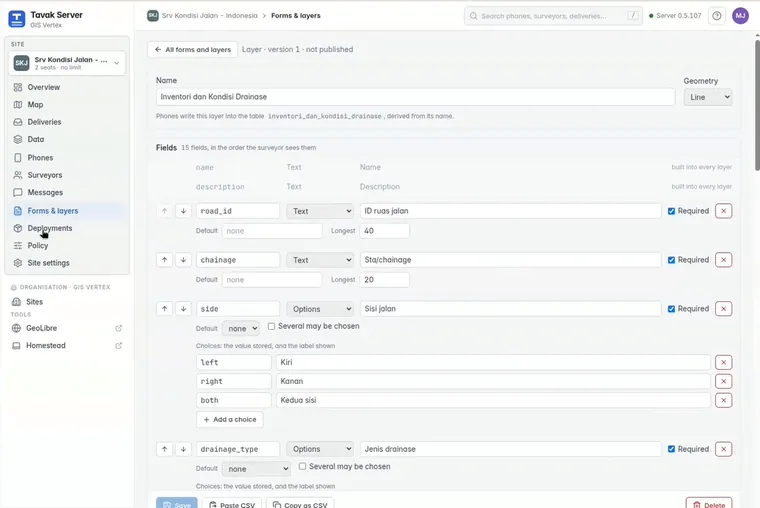This screenshot has height=508, width=760.
Task: Click the Delete layer button
Action: [x=709, y=504]
